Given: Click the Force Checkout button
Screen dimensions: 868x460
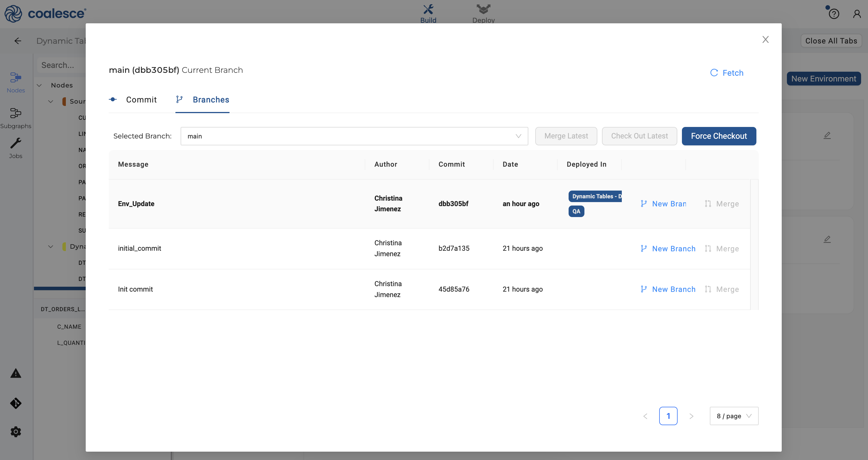Looking at the screenshot, I should (x=718, y=136).
